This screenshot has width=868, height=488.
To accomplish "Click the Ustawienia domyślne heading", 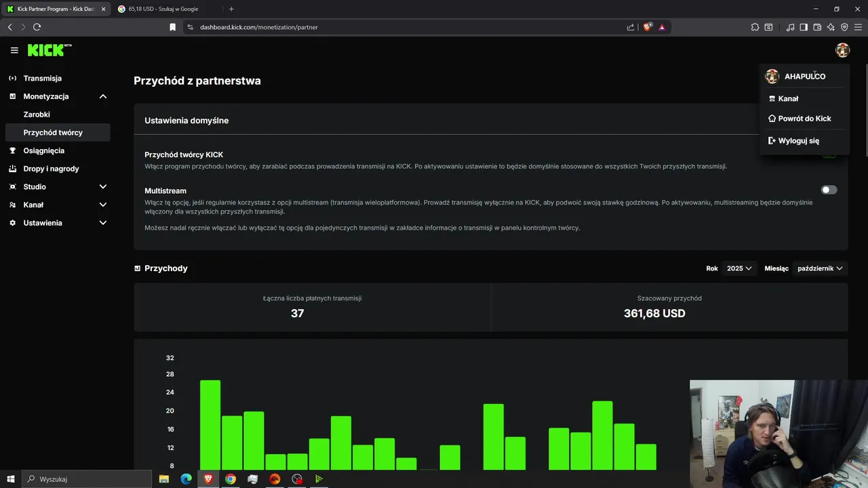I will 186,121.
